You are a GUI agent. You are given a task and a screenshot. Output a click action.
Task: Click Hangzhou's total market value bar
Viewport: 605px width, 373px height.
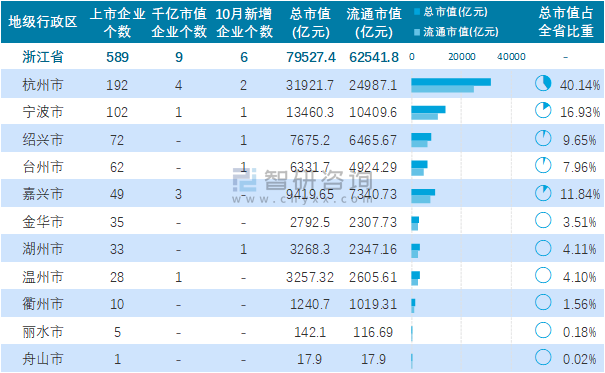451,82
